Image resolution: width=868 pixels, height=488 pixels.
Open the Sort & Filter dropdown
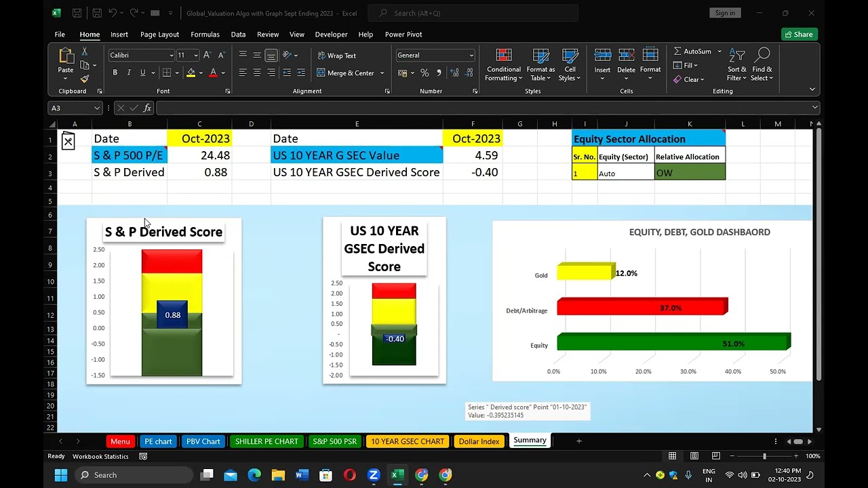tap(737, 65)
